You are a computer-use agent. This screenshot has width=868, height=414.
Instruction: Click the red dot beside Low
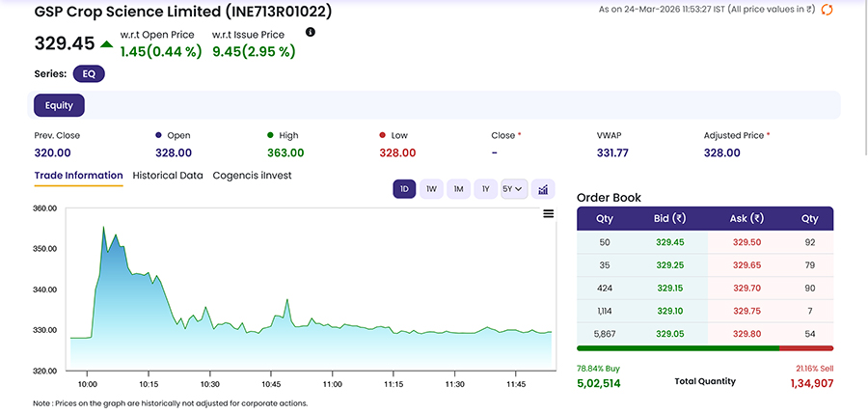pyautogui.click(x=383, y=136)
